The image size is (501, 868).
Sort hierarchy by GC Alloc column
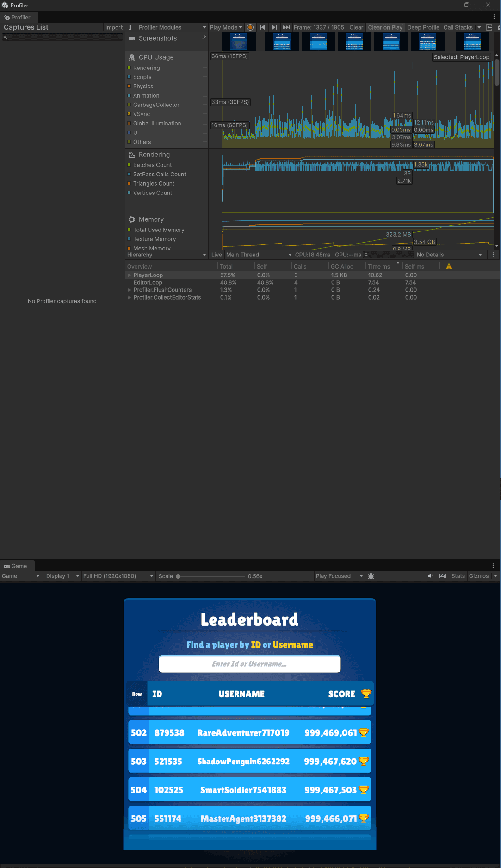346,266
